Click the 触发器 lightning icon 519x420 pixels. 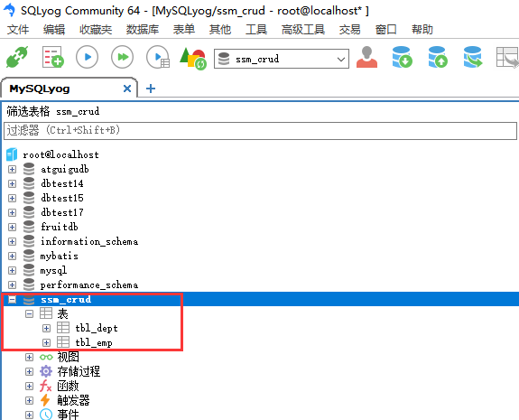(45, 400)
